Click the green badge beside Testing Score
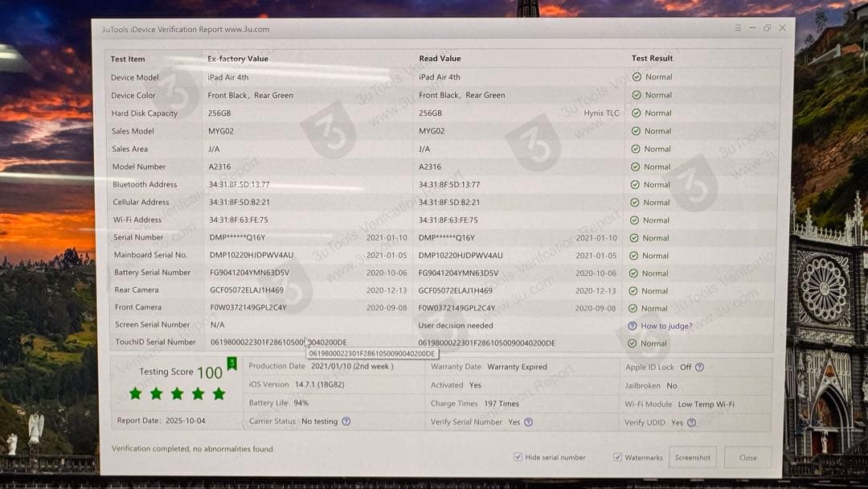Screen dimensions: 868x489 231,364
